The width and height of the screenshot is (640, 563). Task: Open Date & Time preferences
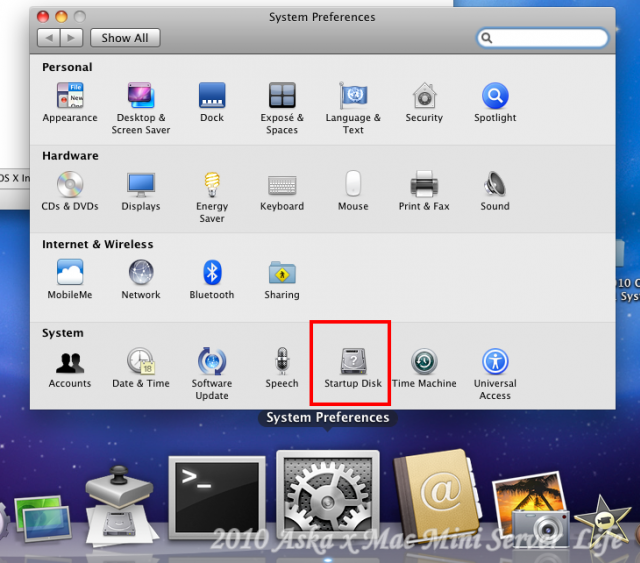pos(141,368)
